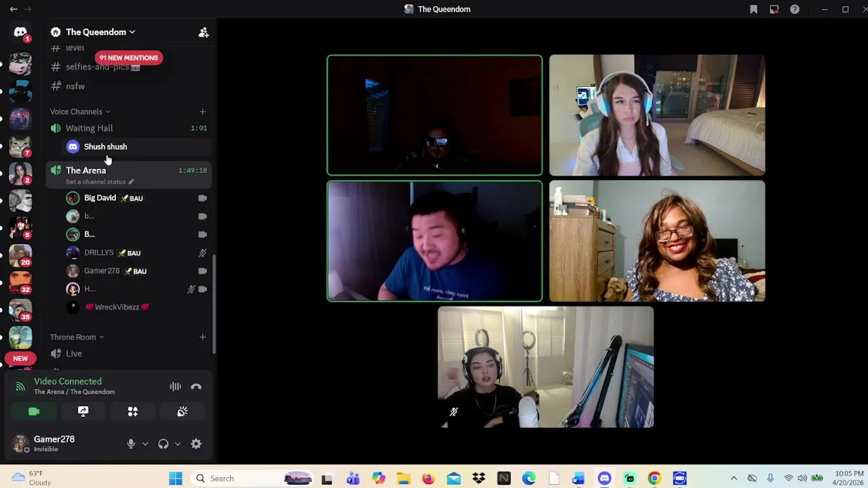Open headphone output options arrow
This screenshot has width=868, height=488.
click(x=178, y=444)
